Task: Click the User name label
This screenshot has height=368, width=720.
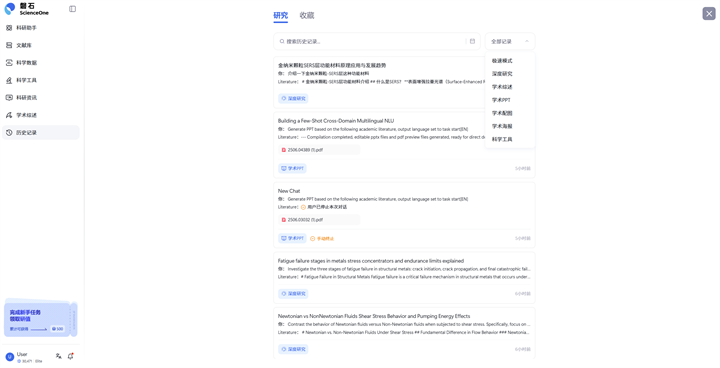Action: click(x=22, y=354)
